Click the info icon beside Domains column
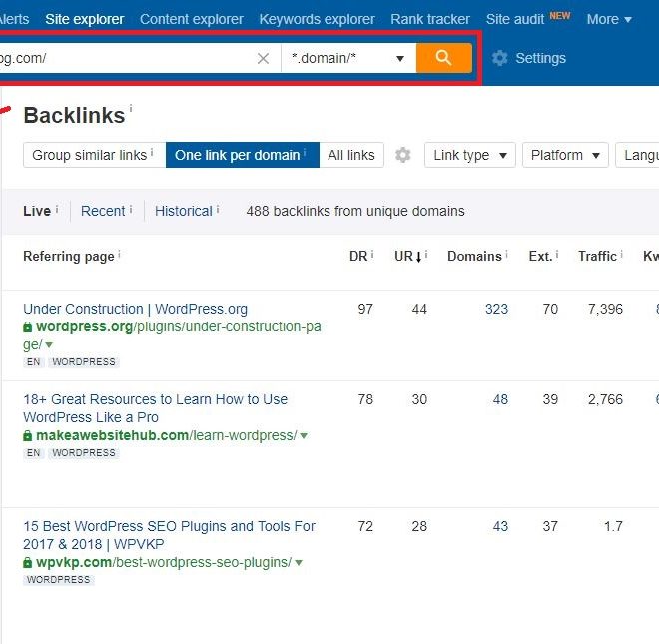Image resolution: width=659 pixels, height=644 pixels. (506, 254)
